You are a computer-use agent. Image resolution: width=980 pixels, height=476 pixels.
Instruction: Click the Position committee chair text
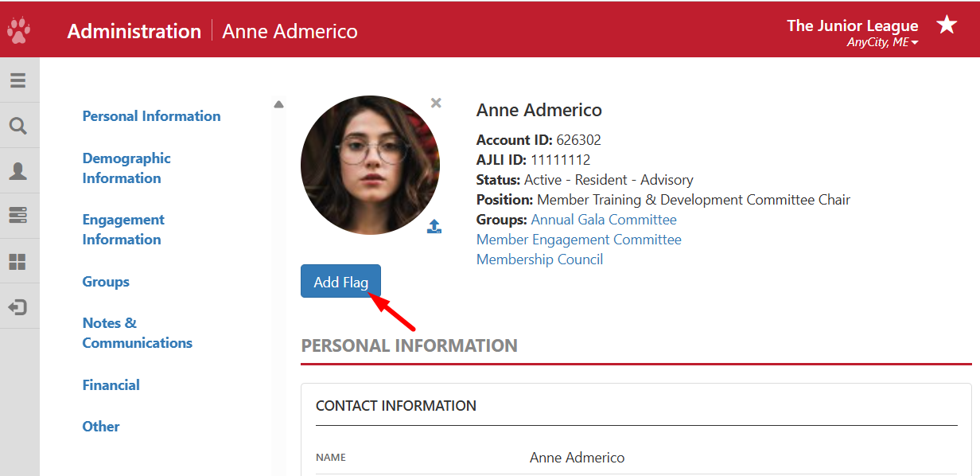coord(663,200)
